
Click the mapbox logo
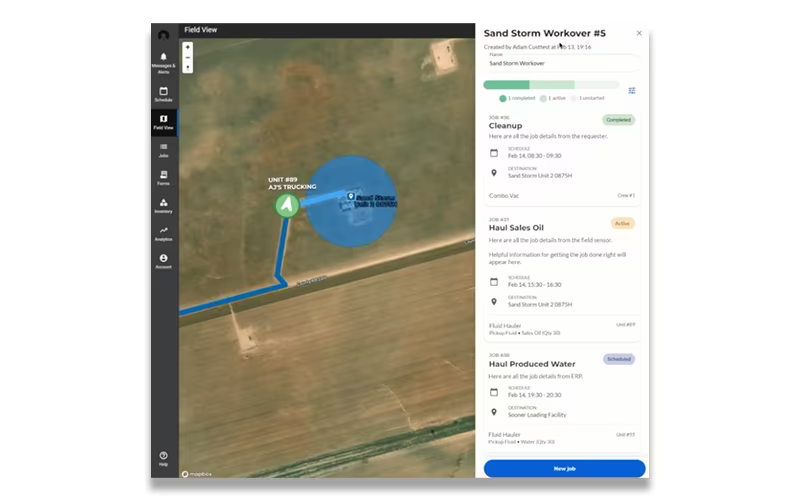197,474
